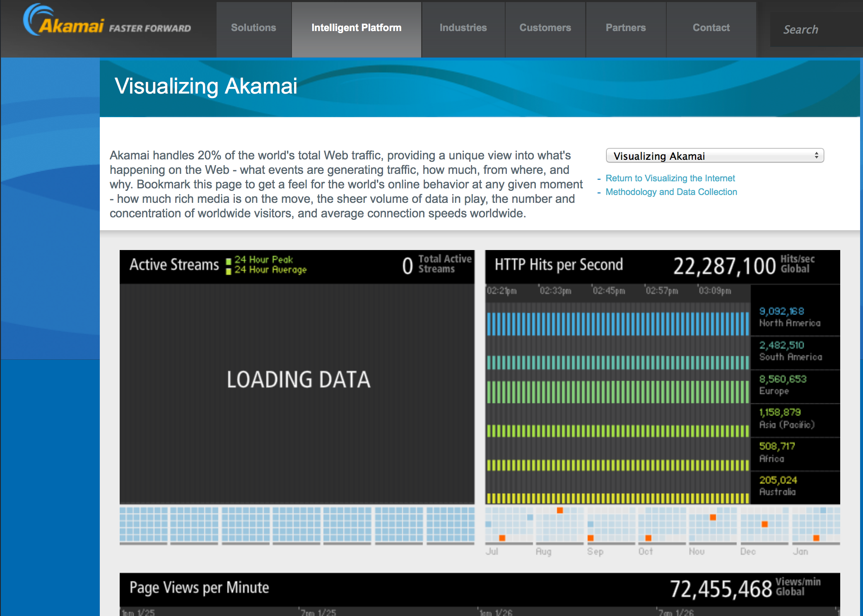Click the 02:21pm time label
The image size is (863, 616).
pyautogui.click(x=502, y=291)
